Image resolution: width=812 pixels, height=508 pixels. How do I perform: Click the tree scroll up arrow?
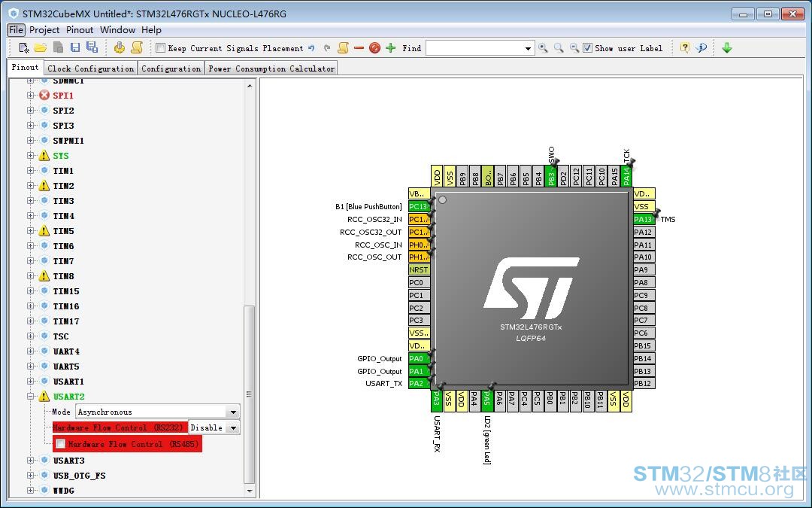(249, 86)
